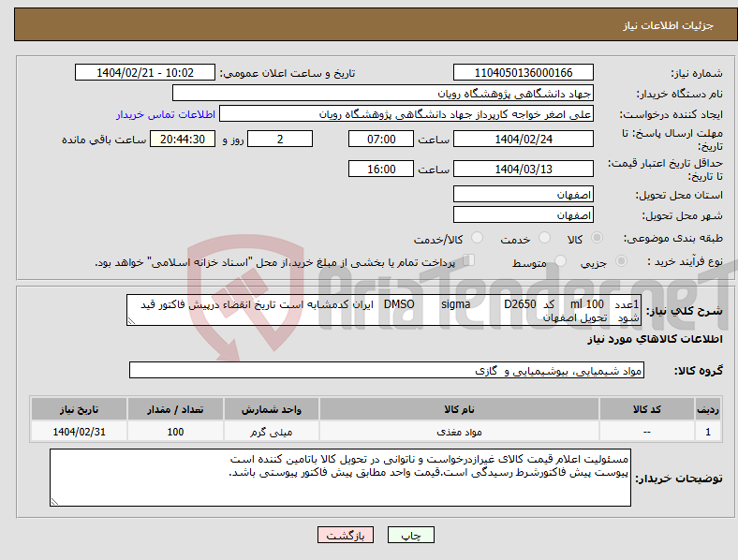Click the نام کالا column header
738x560 pixels.
(x=459, y=409)
